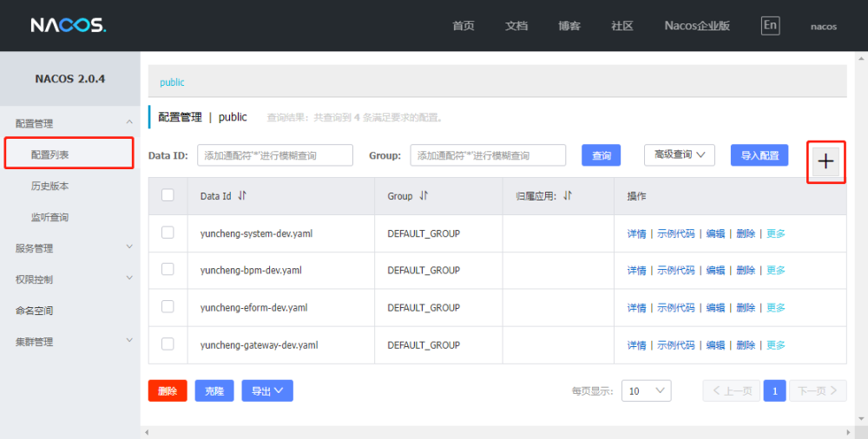Open 更多 for yuncheng-eform-dev.yaml

[775, 308]
